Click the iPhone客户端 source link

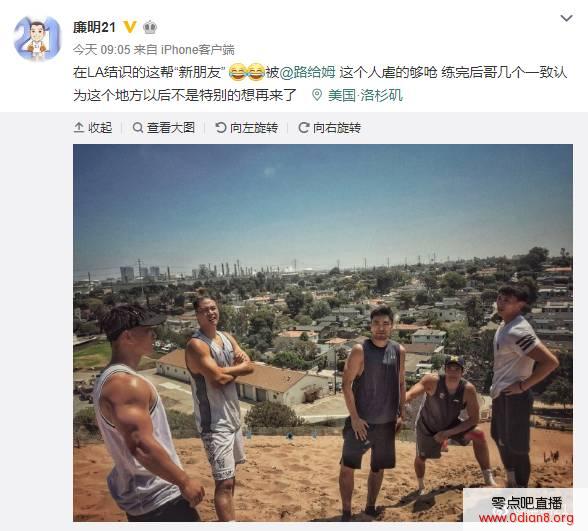(x=198, y=50)
